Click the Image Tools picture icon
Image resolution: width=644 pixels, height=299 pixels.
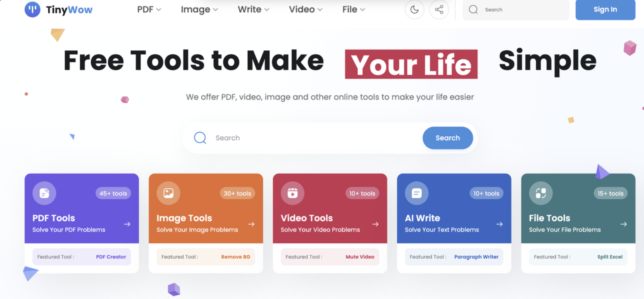click(169, 193)
